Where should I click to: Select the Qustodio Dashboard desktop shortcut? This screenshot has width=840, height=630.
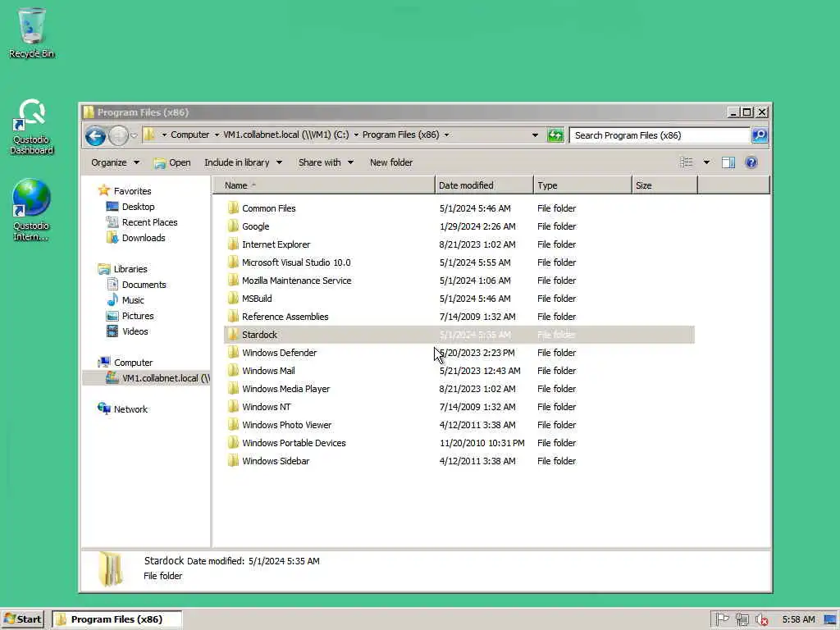pos(32,126)
